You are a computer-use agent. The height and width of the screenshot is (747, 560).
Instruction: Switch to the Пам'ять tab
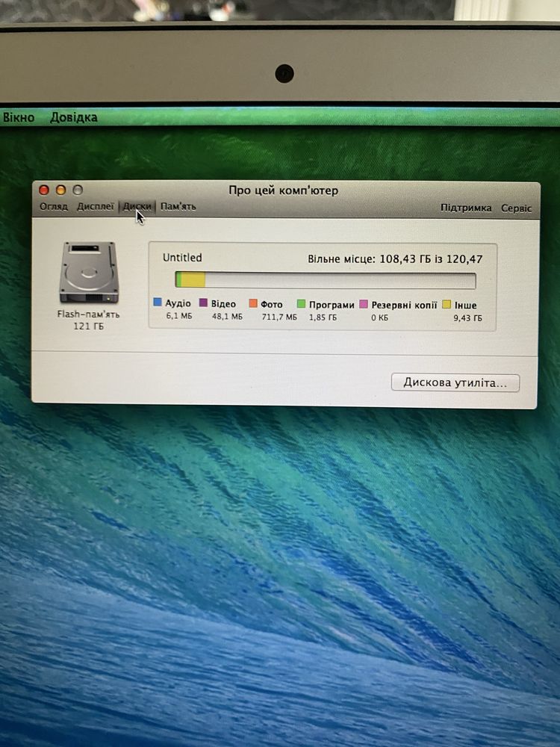click(178, 206)
